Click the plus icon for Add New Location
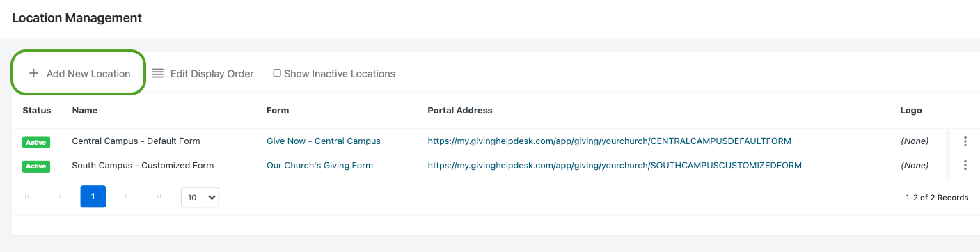This screenshot has width=980, height=252. [x=33, y=73]
